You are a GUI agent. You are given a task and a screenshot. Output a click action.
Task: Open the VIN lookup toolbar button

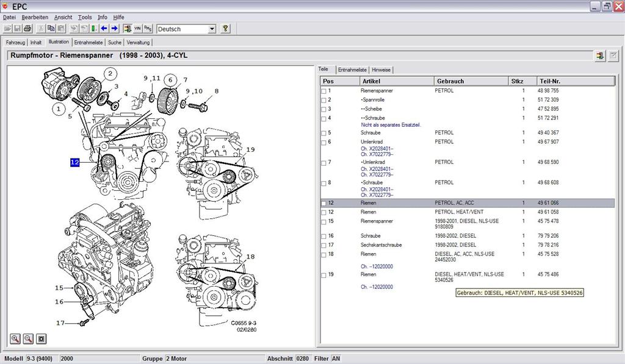(x=137, y=29)
